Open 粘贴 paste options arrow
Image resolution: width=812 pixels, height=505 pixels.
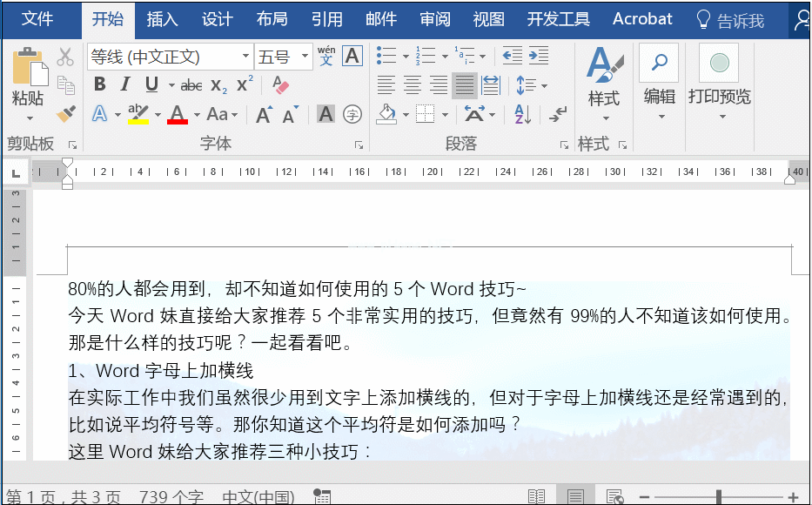point(30,118)
